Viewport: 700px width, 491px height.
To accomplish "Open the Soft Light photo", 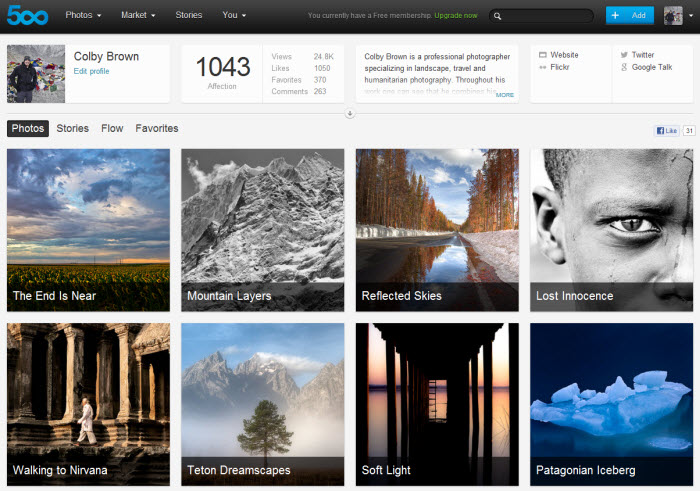I will click(437, 404).
